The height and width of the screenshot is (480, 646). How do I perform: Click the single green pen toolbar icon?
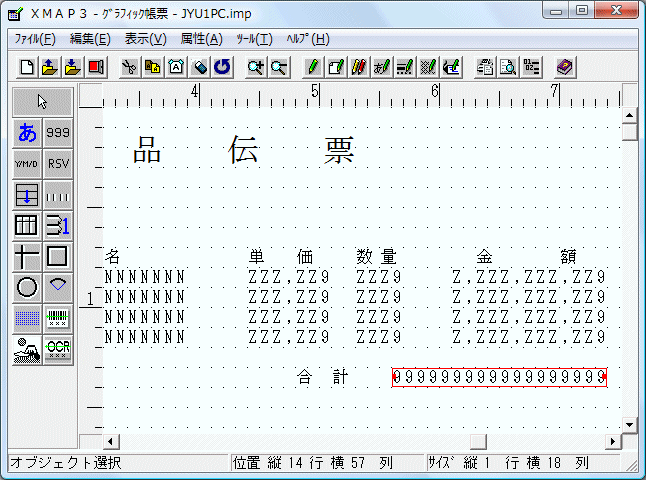(313, 67)
